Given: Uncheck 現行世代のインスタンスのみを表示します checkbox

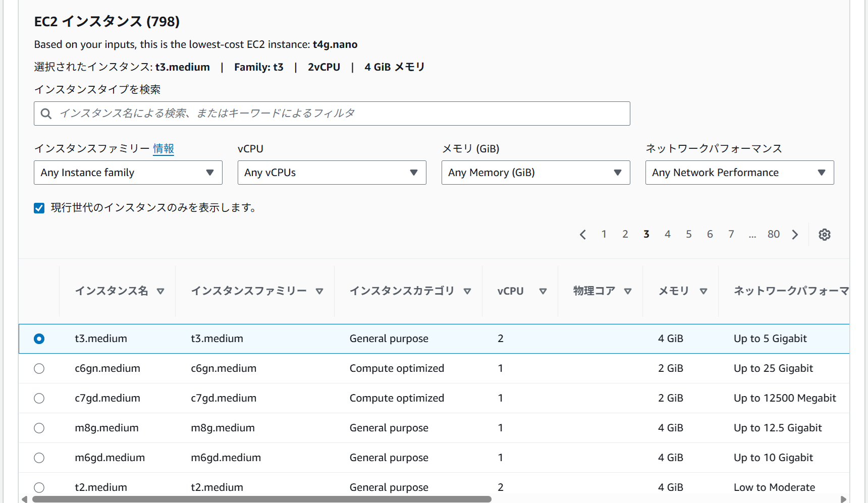Looking at the screenshot, I should [x=39, y=208].
